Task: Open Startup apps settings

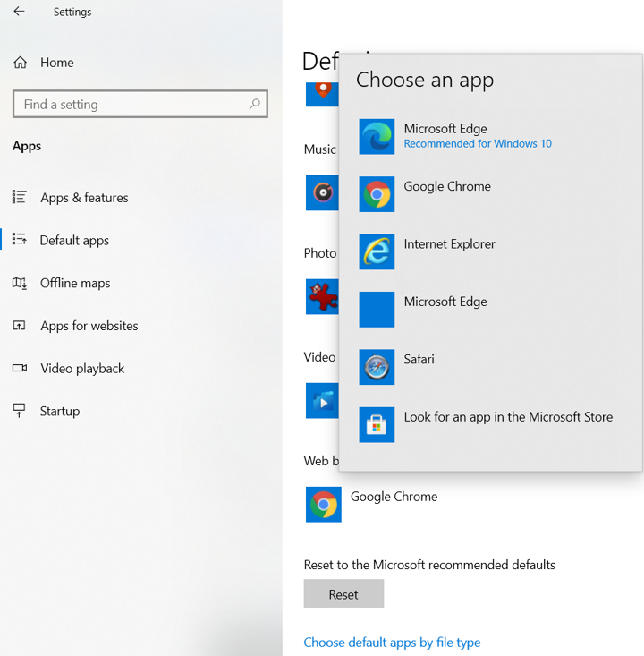Action: pos(60,412)
